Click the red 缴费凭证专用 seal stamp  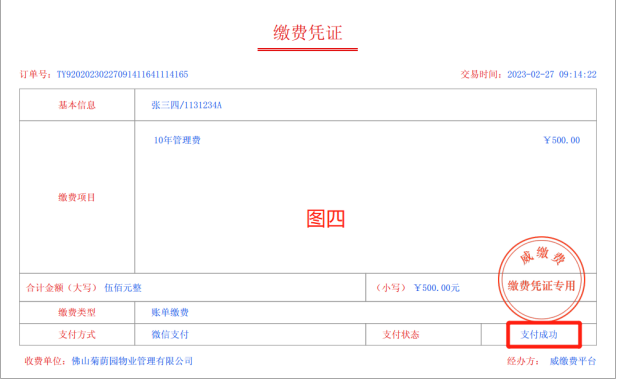[x=541, y=279]
